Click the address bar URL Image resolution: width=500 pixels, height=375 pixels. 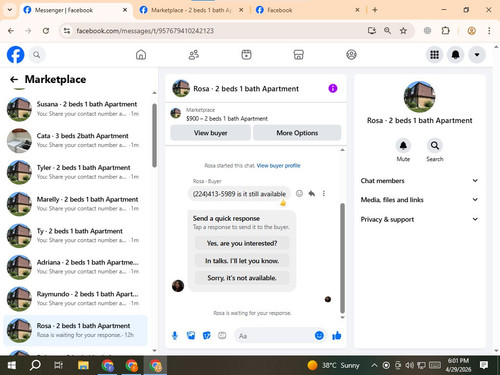click(145, 31)
